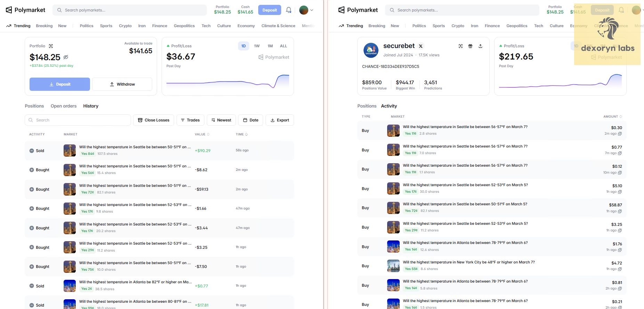Image resolution: width=644 pixels, height=309 pixels.
Task: Click the scan icon beside the Portfolio label
Action: [51, 46]
